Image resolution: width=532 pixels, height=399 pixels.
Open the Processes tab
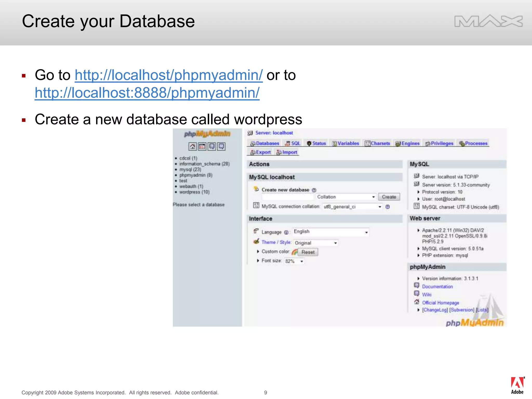[473, 143]
